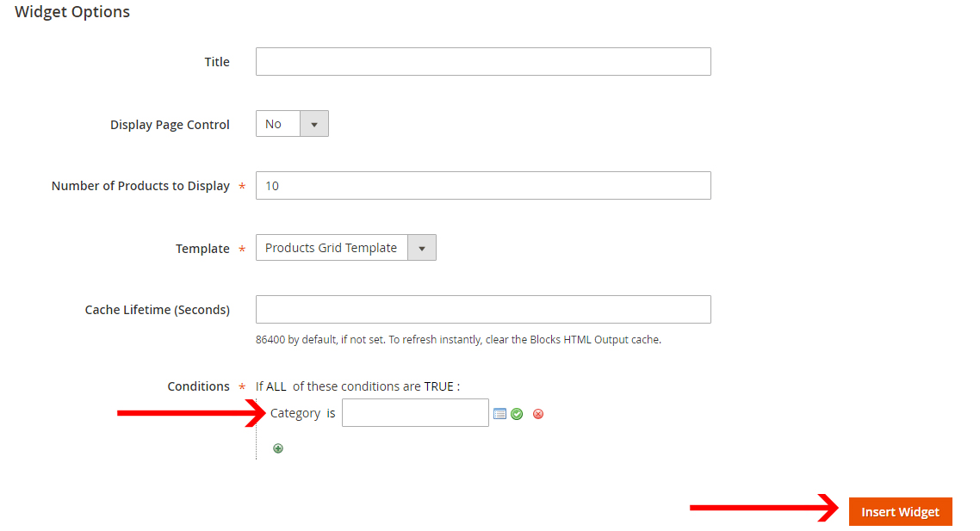Click the Conditions required field label

(198, 386)
